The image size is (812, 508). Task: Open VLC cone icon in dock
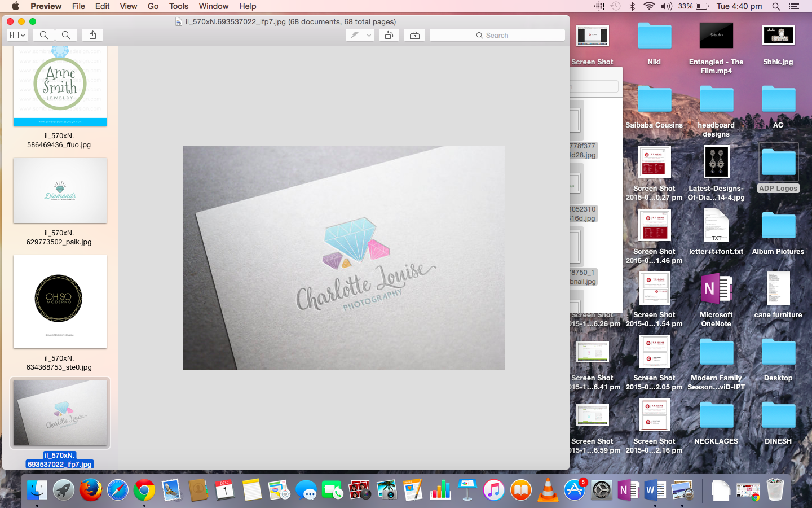548,490
